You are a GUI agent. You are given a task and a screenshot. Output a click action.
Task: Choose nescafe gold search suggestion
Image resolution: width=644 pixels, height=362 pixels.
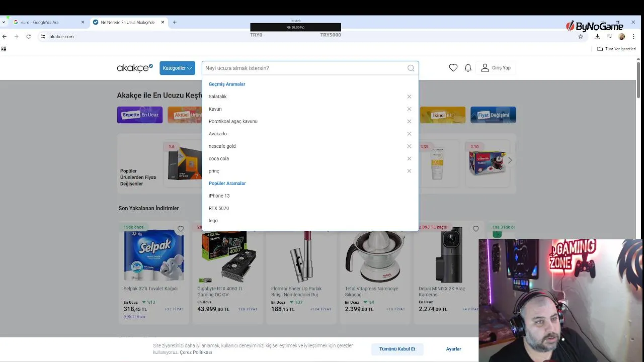pyautogui.click(x=222, y=146)
